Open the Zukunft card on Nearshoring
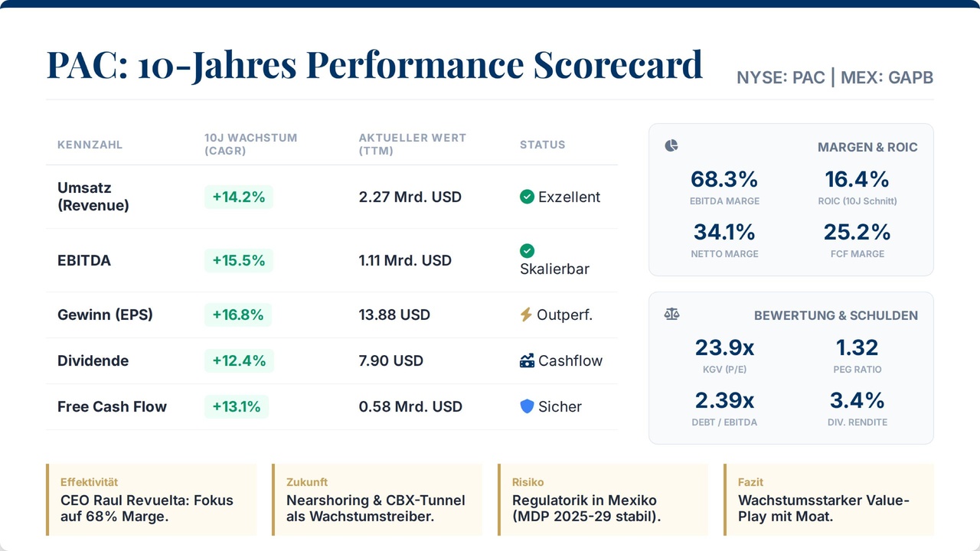Viewport: 980px width, 551px height. 377,499
